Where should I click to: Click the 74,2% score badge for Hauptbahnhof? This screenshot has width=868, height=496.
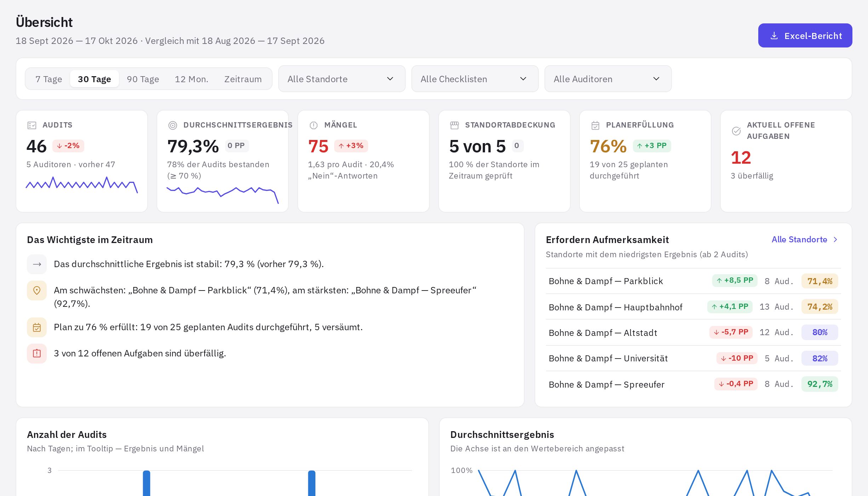(x=820, y=307)
